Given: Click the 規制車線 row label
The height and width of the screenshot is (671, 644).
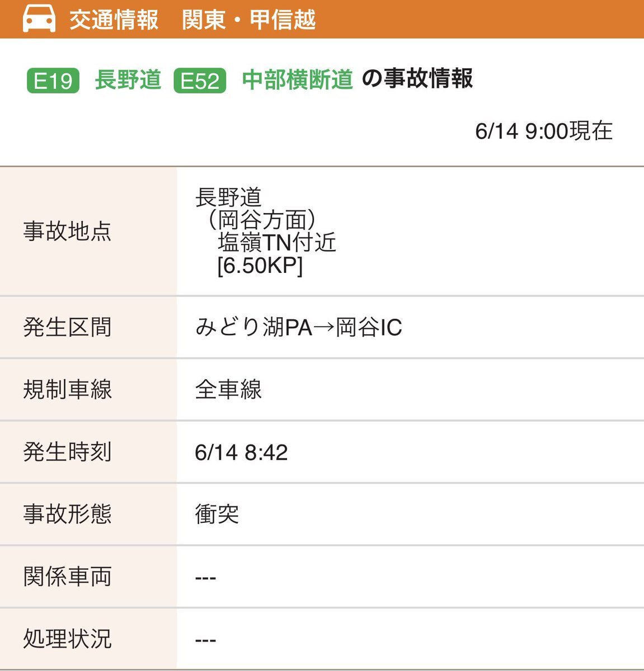Looking at the screenshot, I should (67, 389).
